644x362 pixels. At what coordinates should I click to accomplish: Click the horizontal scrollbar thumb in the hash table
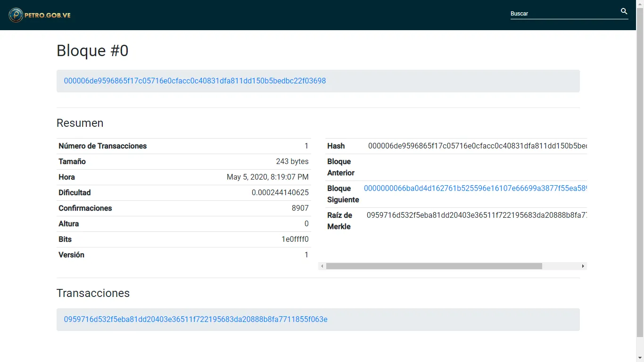click(x=434, y=266)
